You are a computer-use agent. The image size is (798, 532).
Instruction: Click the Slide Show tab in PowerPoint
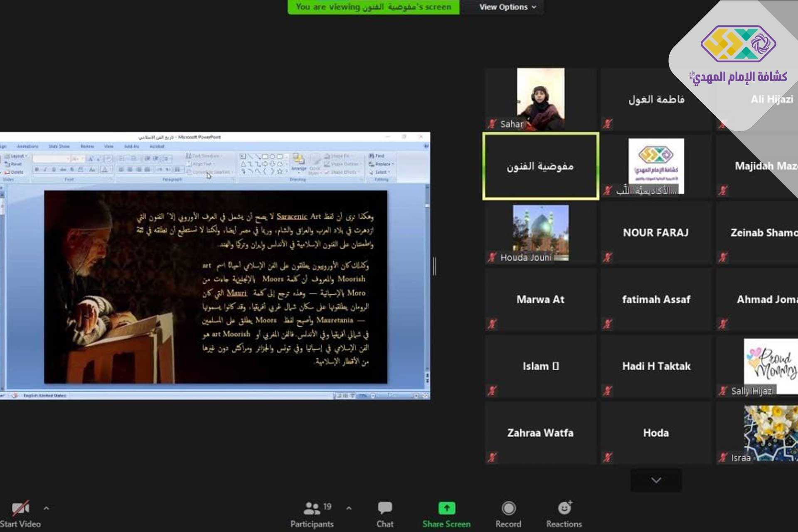59,146
